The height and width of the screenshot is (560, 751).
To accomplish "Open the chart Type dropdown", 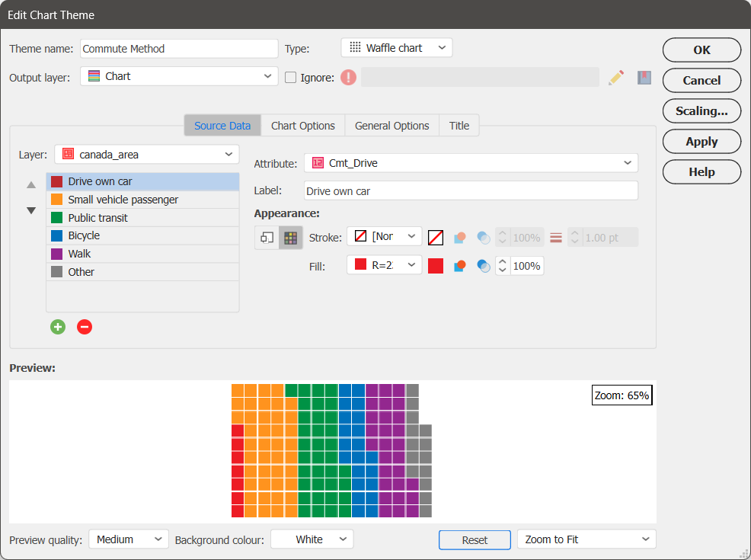I will point(397,48).
